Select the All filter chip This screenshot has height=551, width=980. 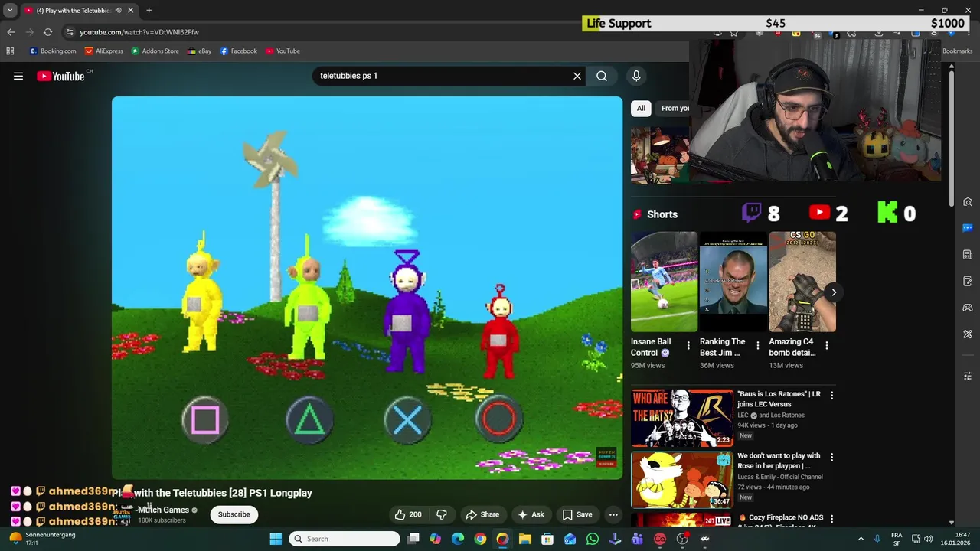[x=641, y=108]
